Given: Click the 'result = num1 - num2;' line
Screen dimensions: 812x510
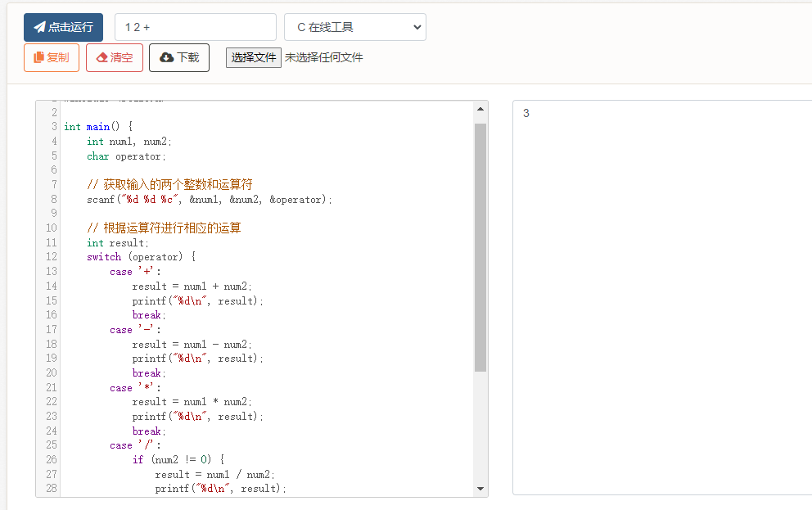Looking at the screenshot, I should point(192,345).
